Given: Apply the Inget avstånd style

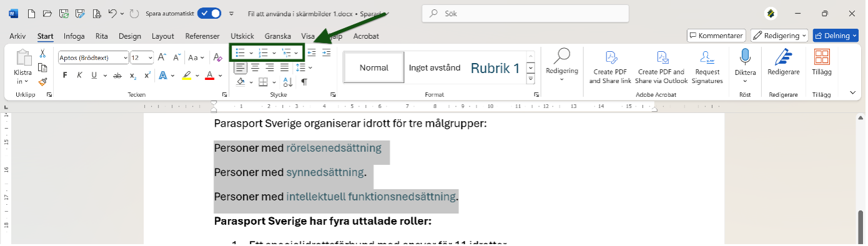Looking at the screenshot, I should click(435, 67).
